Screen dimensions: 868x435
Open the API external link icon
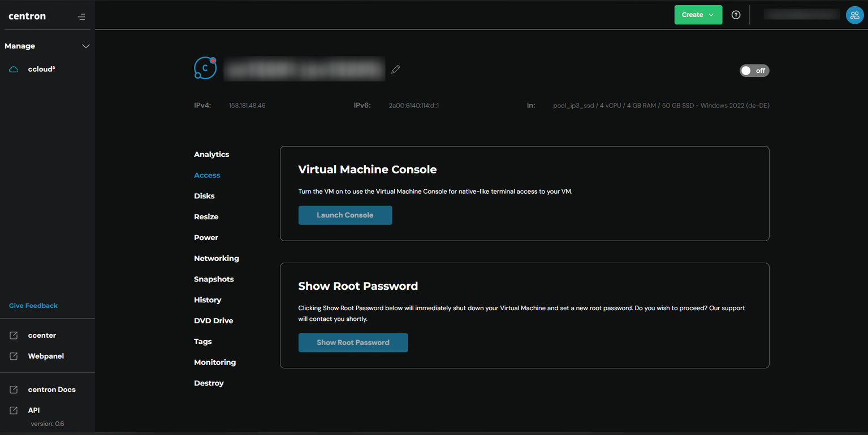[x=14, y=411]
